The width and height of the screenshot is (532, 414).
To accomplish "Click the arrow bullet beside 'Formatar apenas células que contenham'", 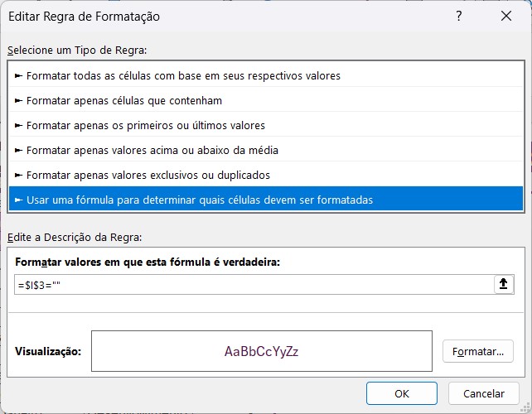I will click(18, 100).
